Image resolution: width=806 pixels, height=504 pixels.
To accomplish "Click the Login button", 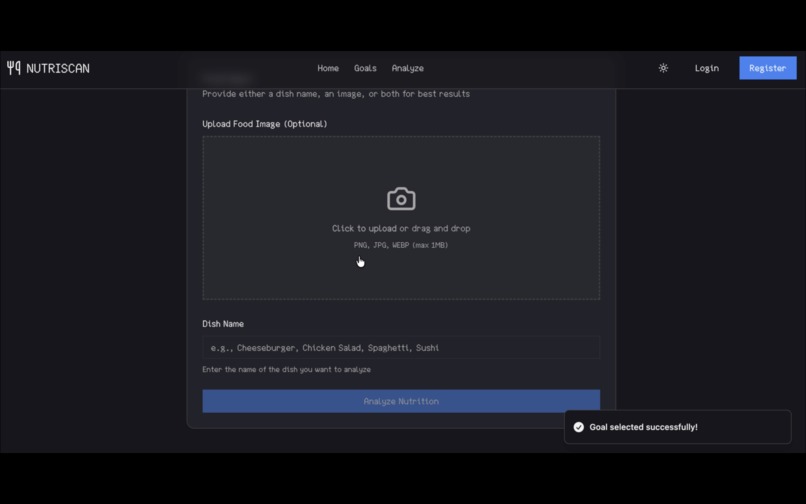I will click(x=707, y=68).
